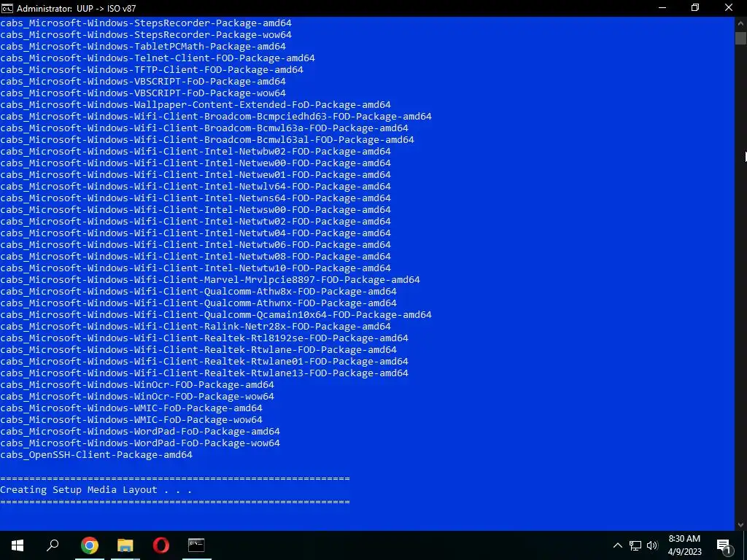The image size is (747, 560).
Task: Click the Intel-Netwtw04 line
Action: pos(196,233)
